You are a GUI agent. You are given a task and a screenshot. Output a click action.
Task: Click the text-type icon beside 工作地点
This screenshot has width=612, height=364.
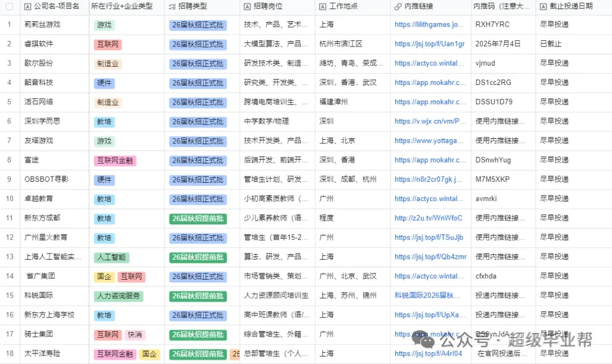coord(323,7)
